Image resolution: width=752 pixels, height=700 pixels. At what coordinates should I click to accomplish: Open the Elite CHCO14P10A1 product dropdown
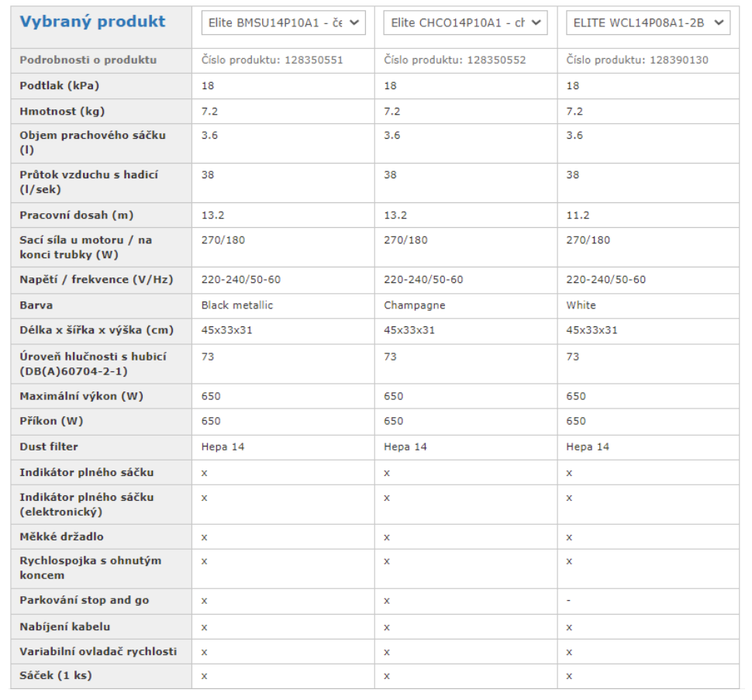tap(465, 22)
